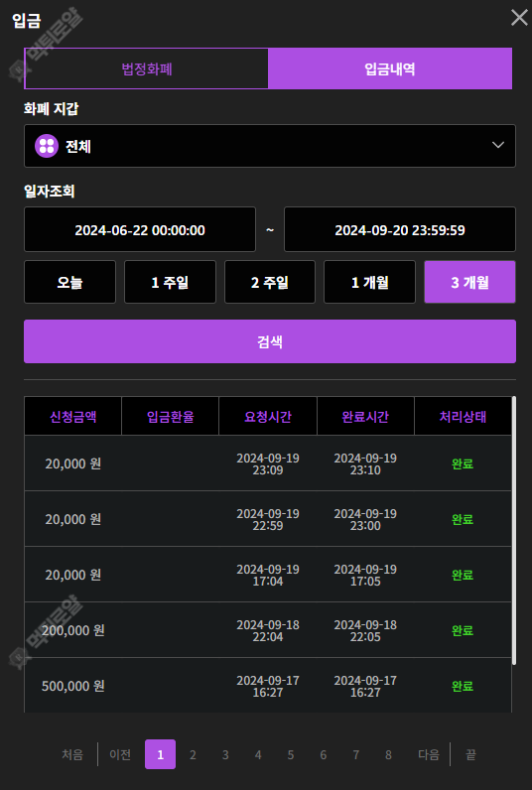The height and width of the screenshot is (790, 532).
Task: Toggle the 3 개월 range option
Action: pyautogui.click(x=469, y=282)
